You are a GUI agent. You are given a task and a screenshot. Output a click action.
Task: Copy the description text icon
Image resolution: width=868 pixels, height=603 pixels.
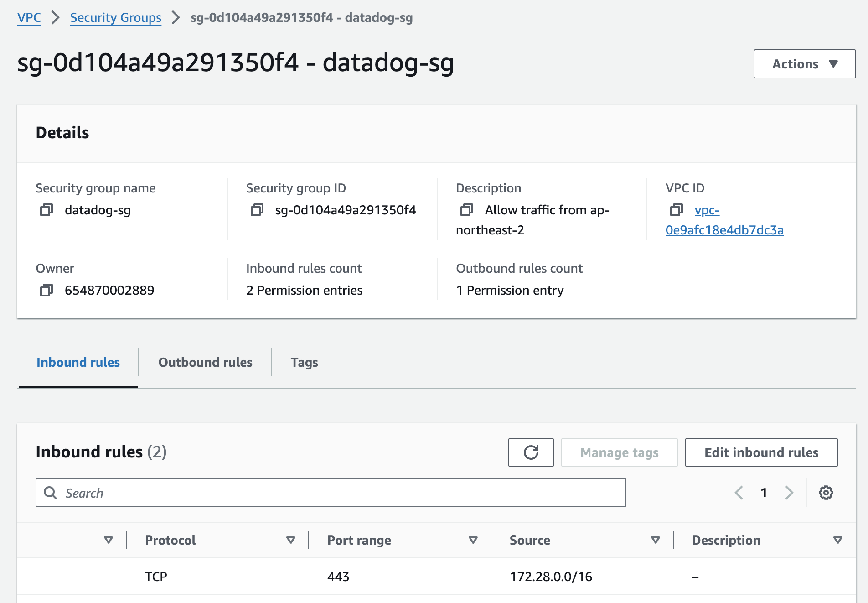[467, 210]
